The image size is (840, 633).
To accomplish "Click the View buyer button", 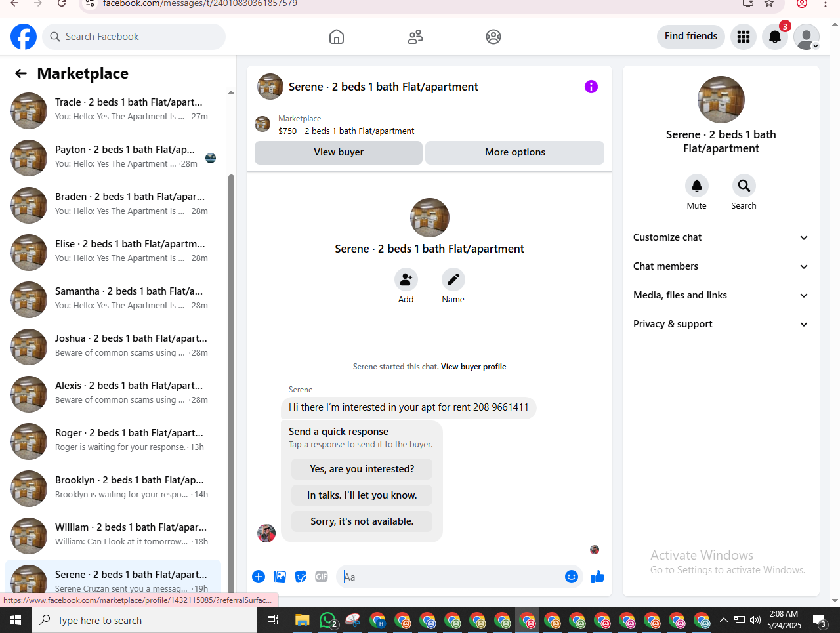I will coord(339,152).
